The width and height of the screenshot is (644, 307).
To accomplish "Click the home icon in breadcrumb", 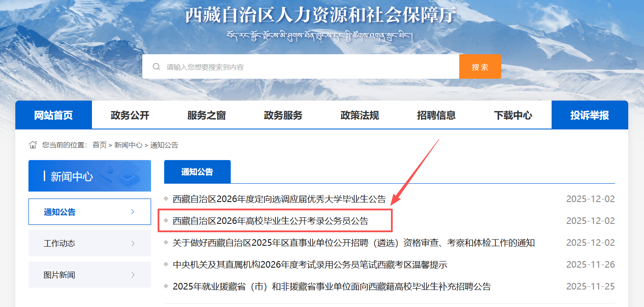I will pyautogui.click(x=33, y=145).
